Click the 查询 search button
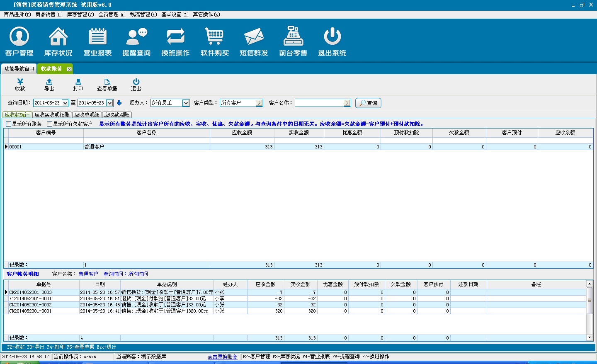The height and width of the screenshot is (364, 597). click(x=368, y=103)
